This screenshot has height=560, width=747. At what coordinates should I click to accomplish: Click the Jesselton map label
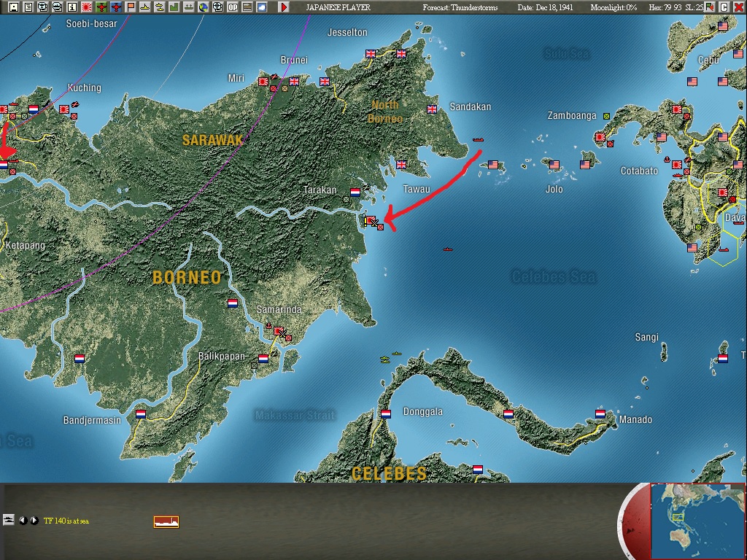pyautogui.click(x=347, y=32)
